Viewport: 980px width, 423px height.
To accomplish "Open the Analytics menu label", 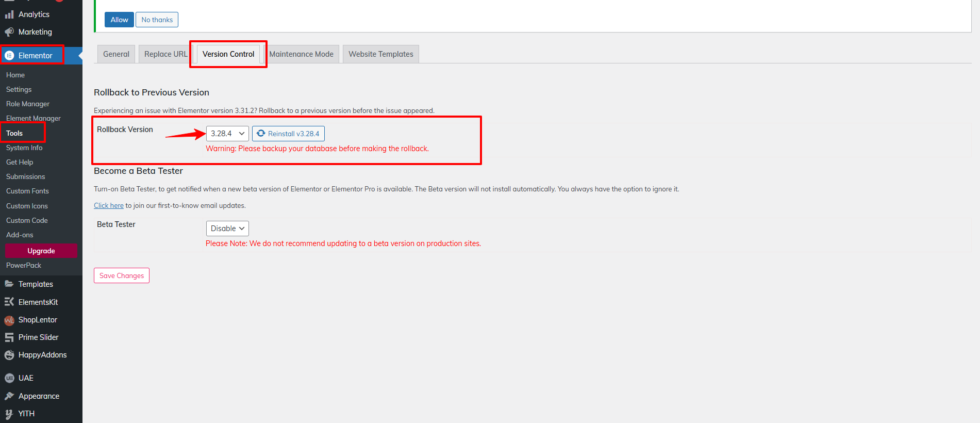I will [34, 14].
